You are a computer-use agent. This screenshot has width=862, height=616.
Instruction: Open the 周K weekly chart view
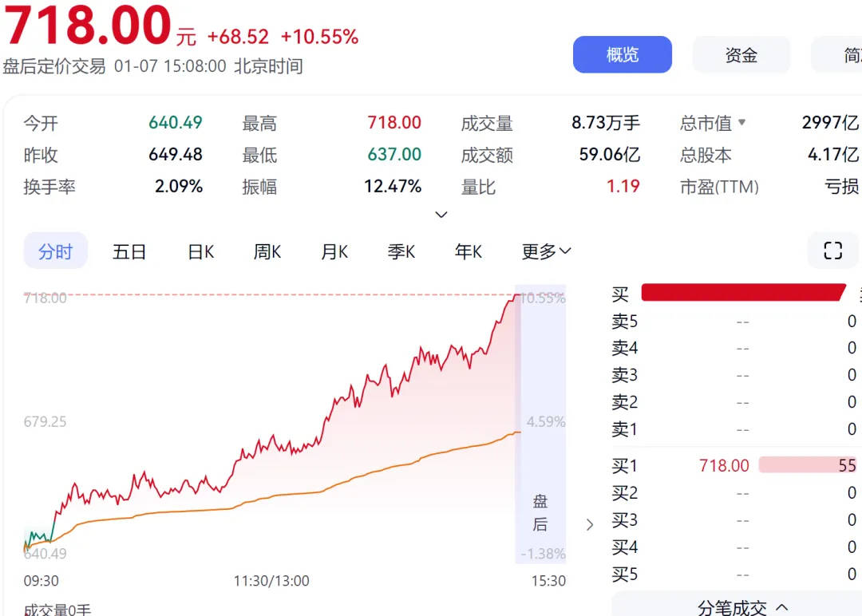(267, 251)
